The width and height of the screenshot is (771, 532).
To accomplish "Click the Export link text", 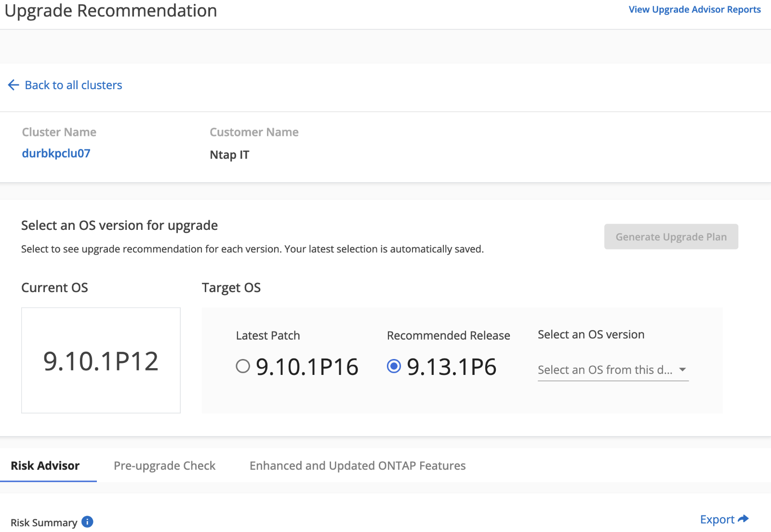I will pyautogui.click(x=717, y=519).
